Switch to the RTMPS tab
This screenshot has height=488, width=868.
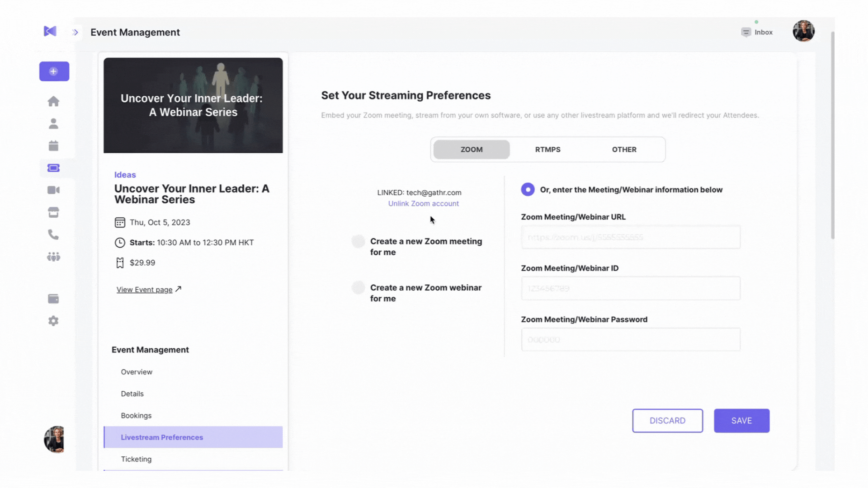(547, 150)
